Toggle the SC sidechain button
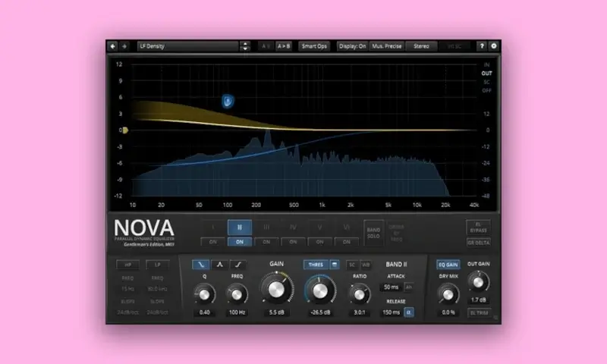Image resolution: width=607 pixels, height=364 pixels. 352,265
